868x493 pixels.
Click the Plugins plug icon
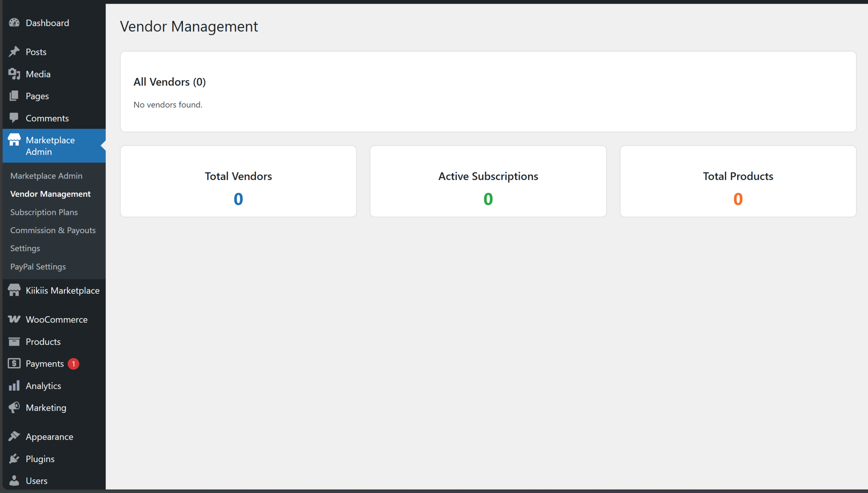click(14, 458)
